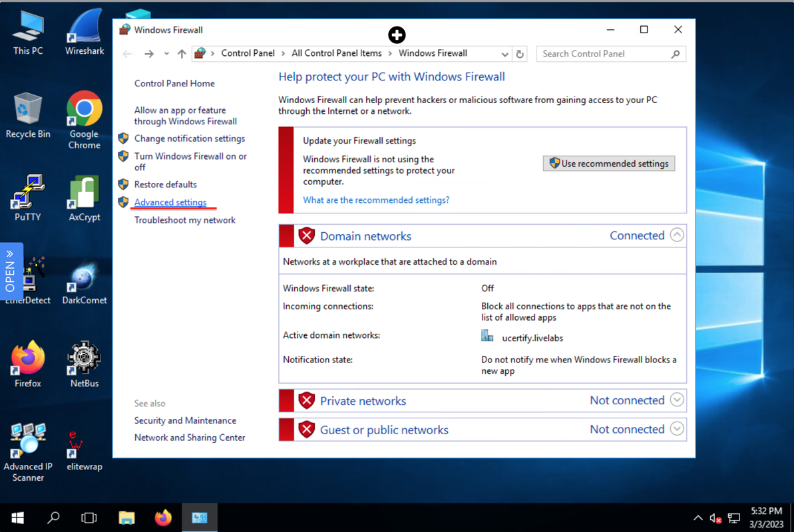Open taskbar Search magnifier
This screenshot has width=794, height=532.
coord(53,517)
